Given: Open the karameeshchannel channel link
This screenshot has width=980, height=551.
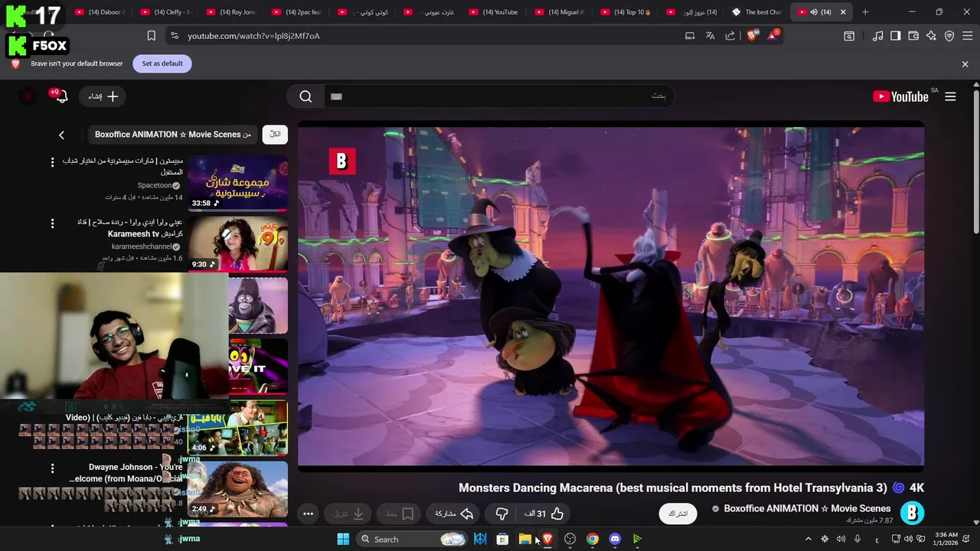Looking at the screenshot, I should pos(142,246).
